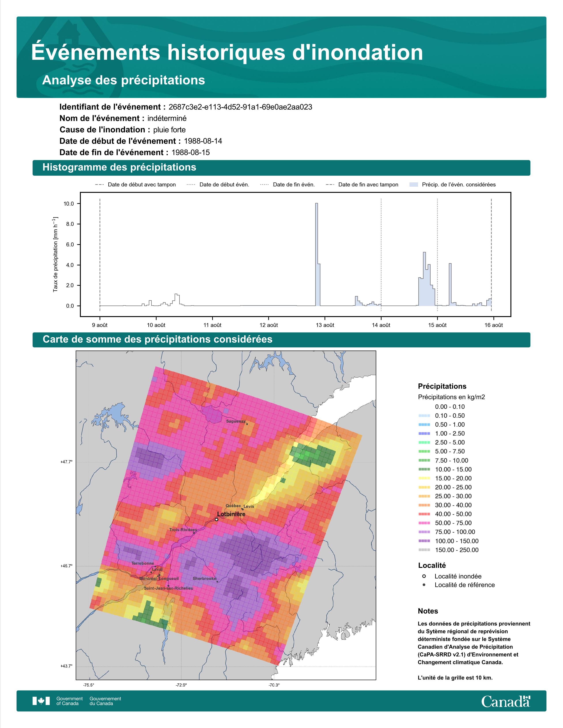Click the 'Date de fin avec tampon' legend entry

(362, 185)
